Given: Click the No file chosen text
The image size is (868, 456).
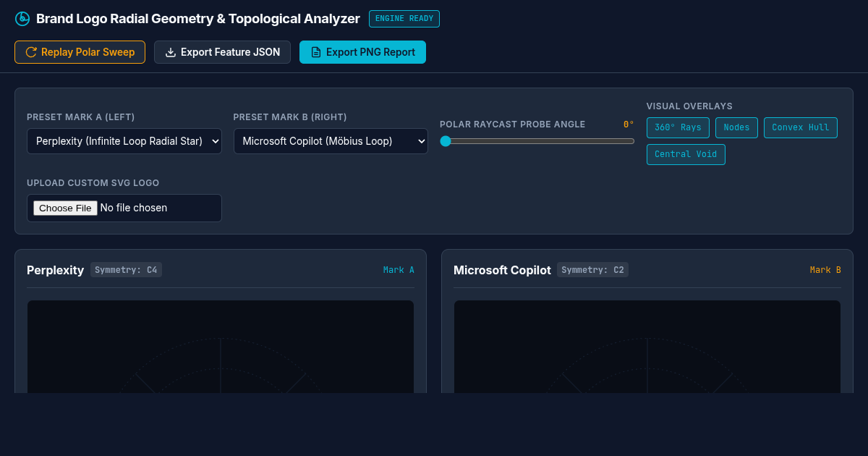Looking at the screenshot, I should [134, 208].
